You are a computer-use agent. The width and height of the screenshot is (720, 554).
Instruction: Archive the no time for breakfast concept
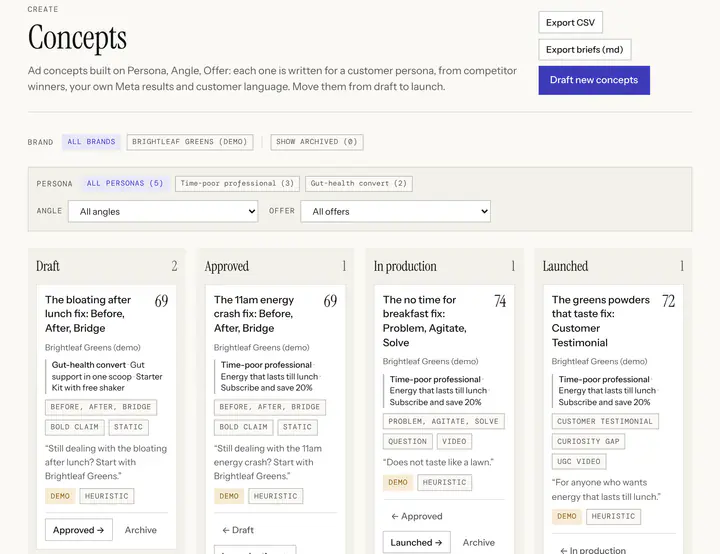tap(478, 543)
